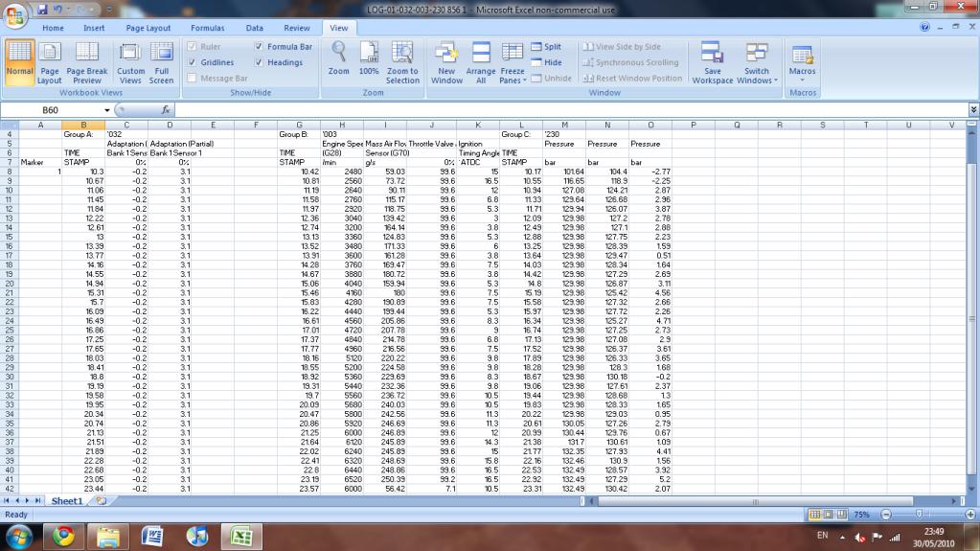Open the Data tab

[255, 28]
